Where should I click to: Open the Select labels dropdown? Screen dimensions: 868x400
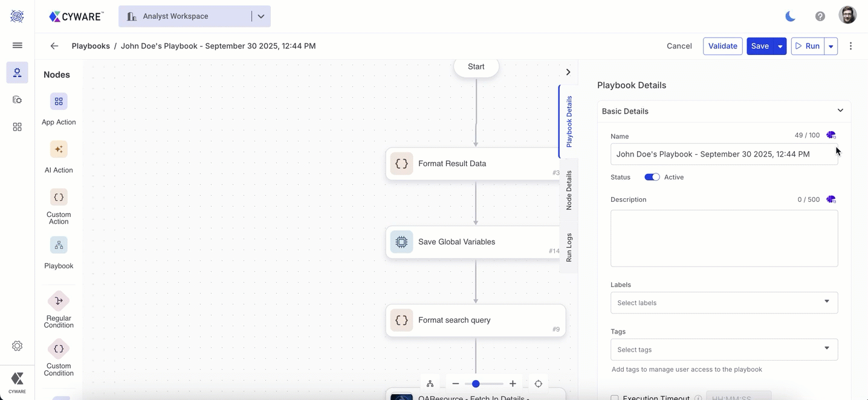(724, 303)
